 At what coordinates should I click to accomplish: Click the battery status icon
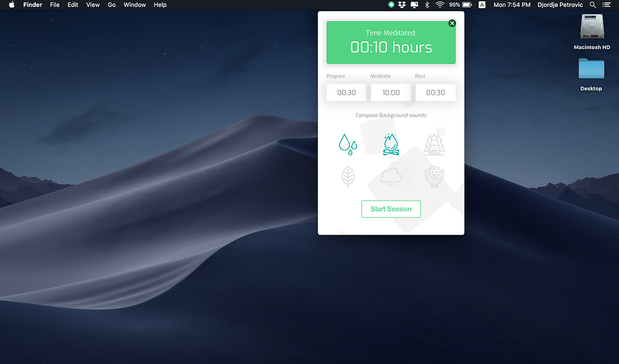pos(467,5)
